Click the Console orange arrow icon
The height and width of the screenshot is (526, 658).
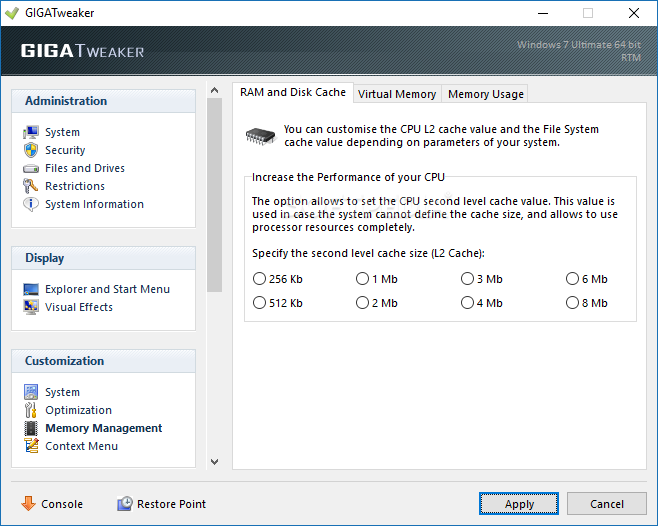pos(29,503)
